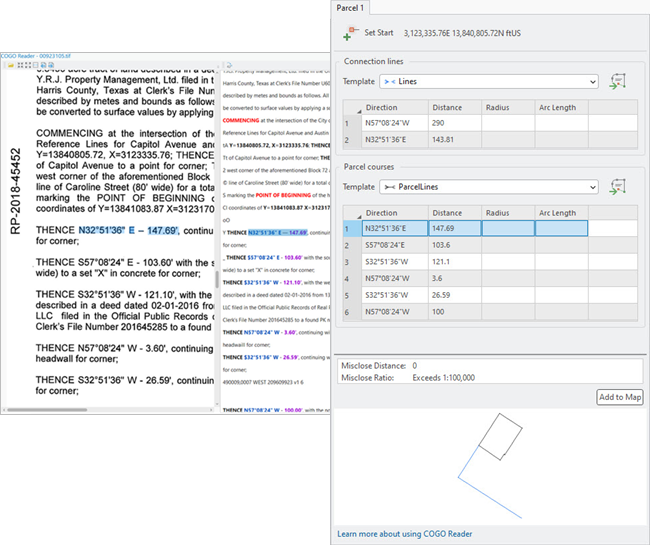Click the blue S57°08'24" E bearing in the OCR pane
The image size is (650, 545).
pyautogui.click(x=264, y=257)
